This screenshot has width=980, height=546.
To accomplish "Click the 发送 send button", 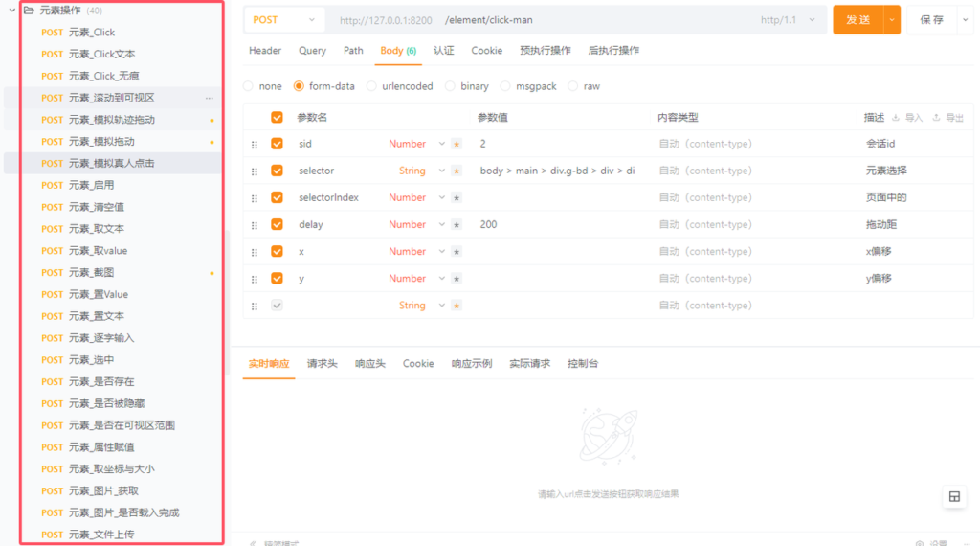I will coord(858,20).
